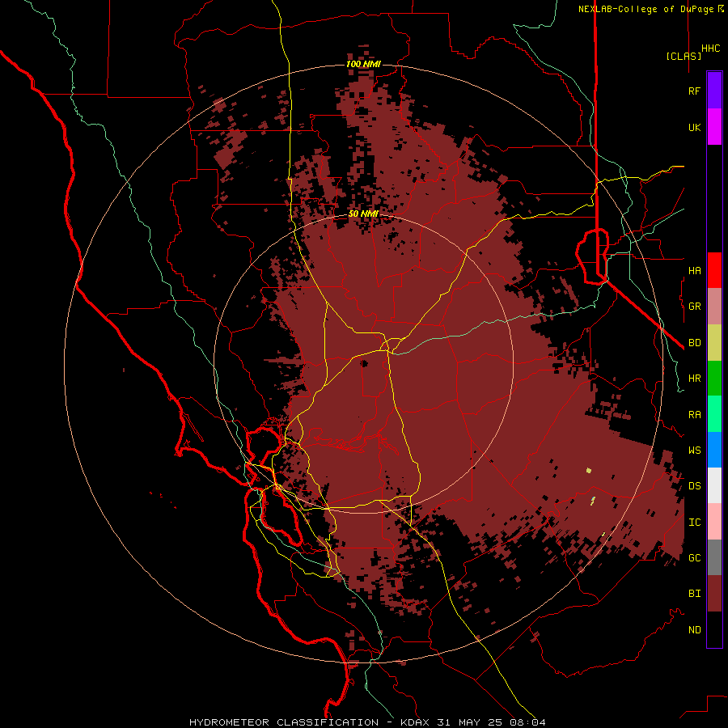The image size is (728, 728).
Task: Click the 50 NMI range ring label
Action: point(363,214)
